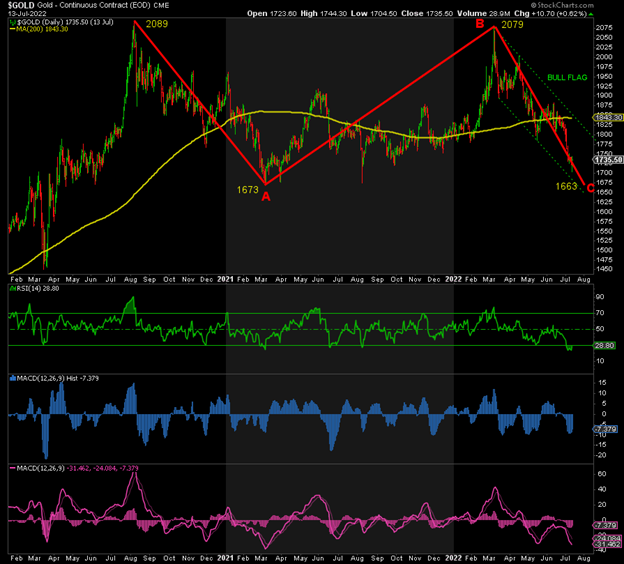Click the 1500 level on the price axis
The height and width of the screenshot is (564, 624).
pyautogui.click(x=604, y=250)
